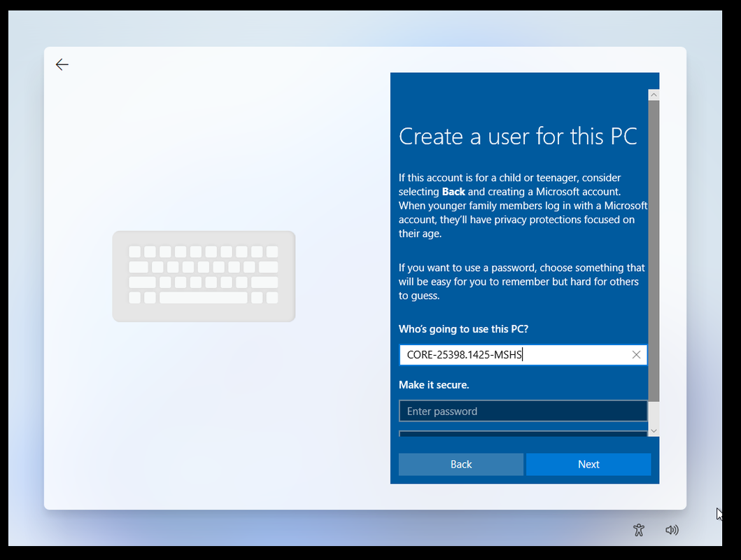This screenshot has width=741, height=560.
Task: Open the Accessibility icon menu
Action: coord(639,530)
